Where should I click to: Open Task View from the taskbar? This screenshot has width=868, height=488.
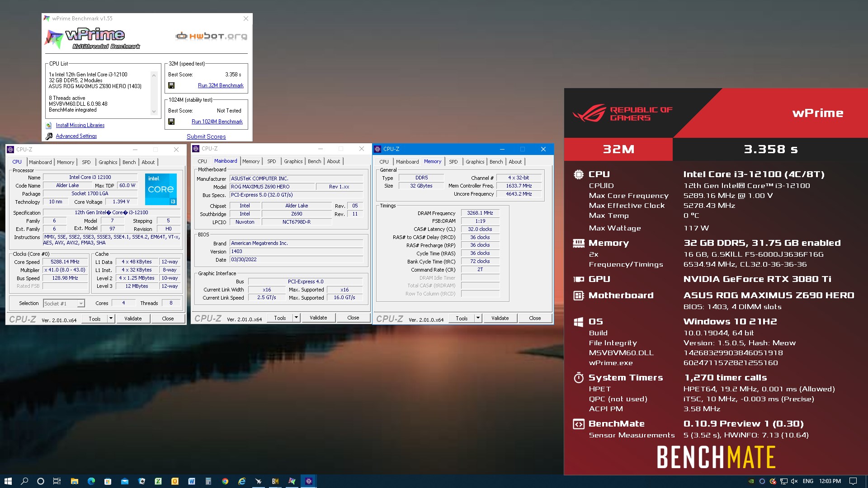pos(57,481)
